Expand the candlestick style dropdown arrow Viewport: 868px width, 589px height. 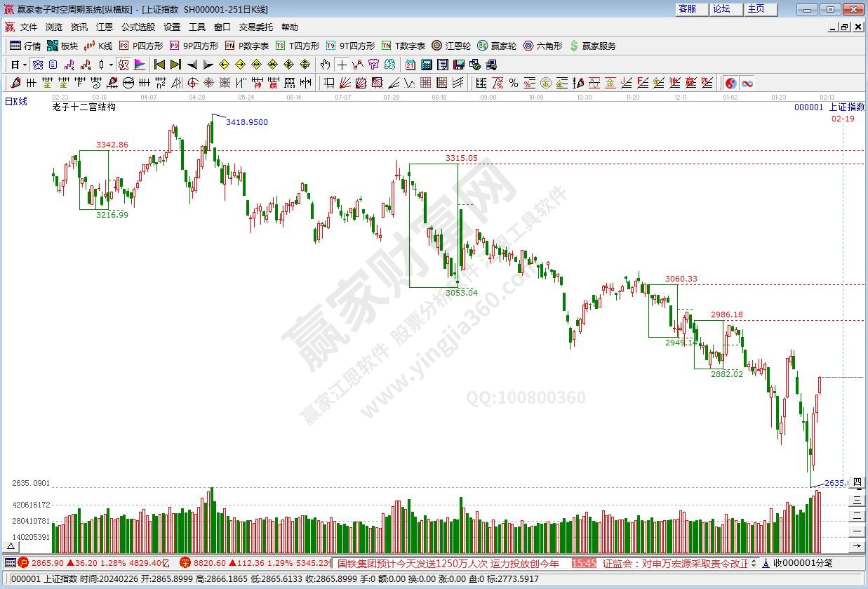pos(112,65)
